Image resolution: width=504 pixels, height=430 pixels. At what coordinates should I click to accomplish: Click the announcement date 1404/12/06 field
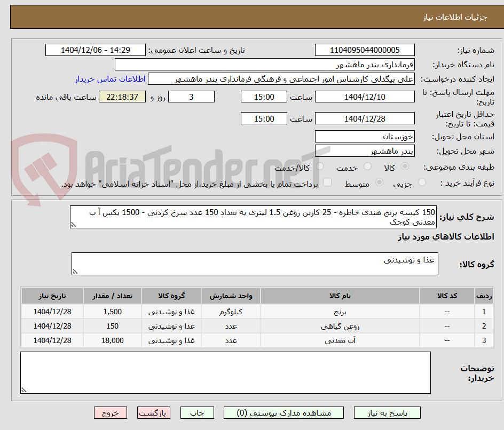coord(96,50)
